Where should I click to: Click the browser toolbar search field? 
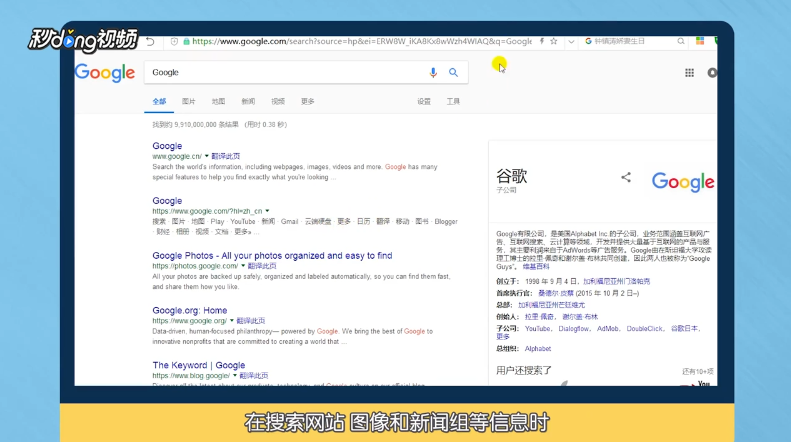[634, 41]
